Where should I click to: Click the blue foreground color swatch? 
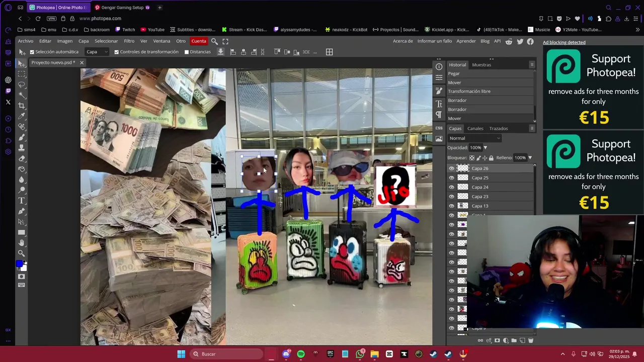(19, 263)
